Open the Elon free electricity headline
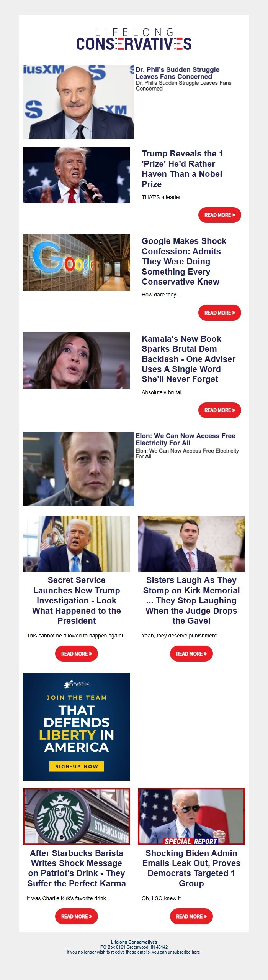Image resolution: width=268 pixels, height=980 pixels. [x=185, y=439]
